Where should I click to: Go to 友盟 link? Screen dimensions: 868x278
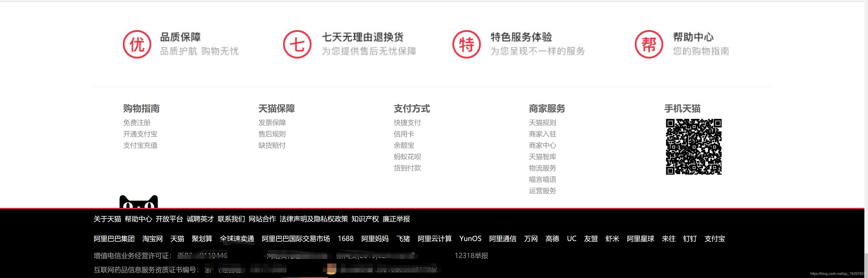pyautogui.click(x=591, y=239)
